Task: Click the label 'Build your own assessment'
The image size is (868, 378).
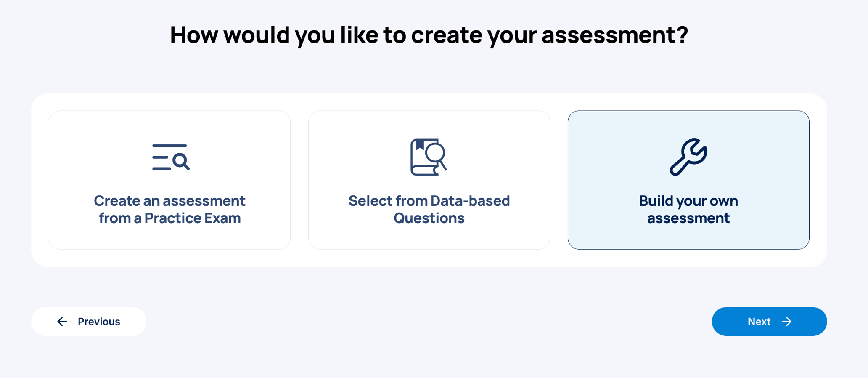Action: point(688,209)
